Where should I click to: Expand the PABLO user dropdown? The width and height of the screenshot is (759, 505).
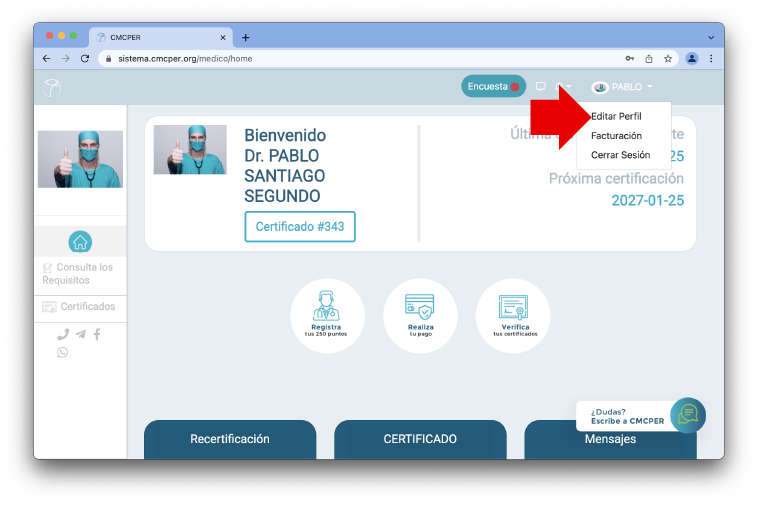(624, 87)
